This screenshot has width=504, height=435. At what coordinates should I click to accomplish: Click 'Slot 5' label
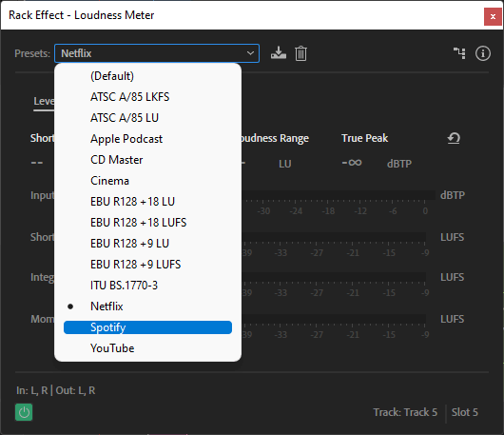pos(464,412)
